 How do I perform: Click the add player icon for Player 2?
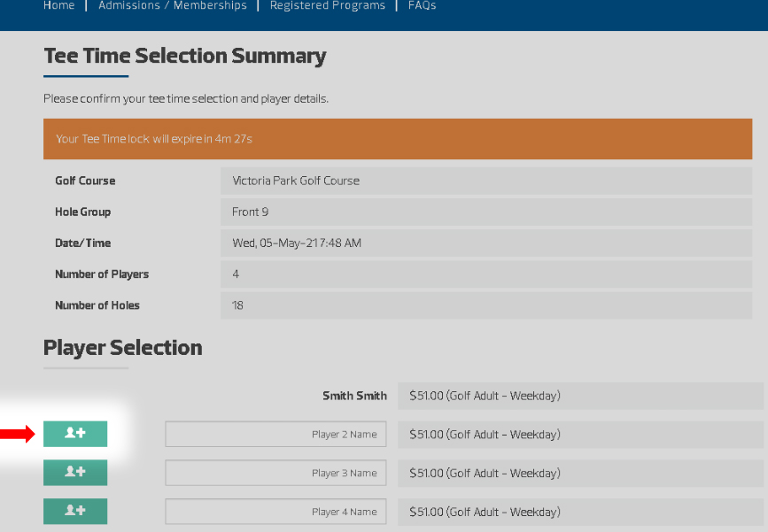click(75, 434)
